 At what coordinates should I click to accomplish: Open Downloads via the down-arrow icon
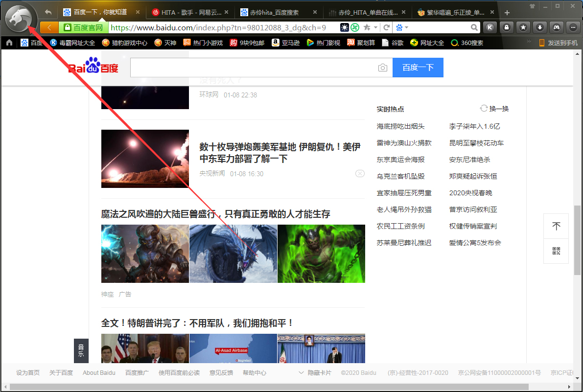tap(540, 28)
